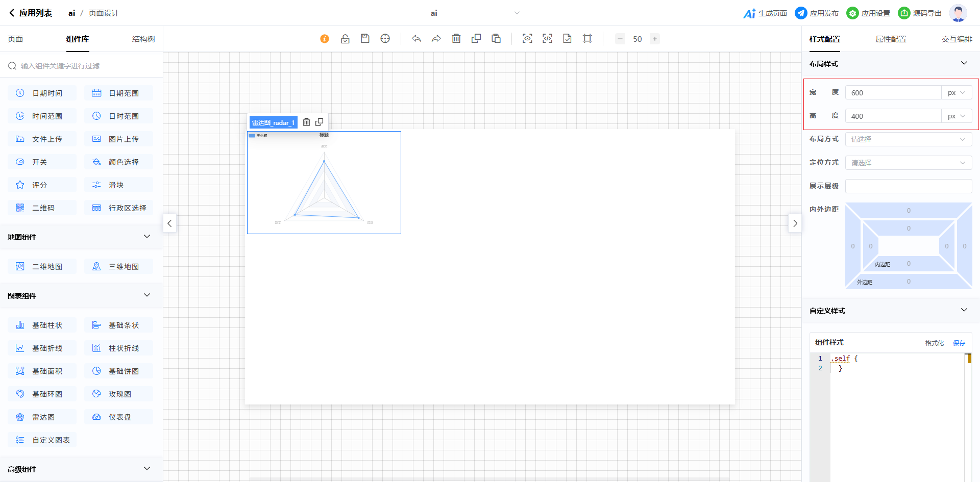
Task: Open the 布局方式 dropdown
Action: point(908,139)
